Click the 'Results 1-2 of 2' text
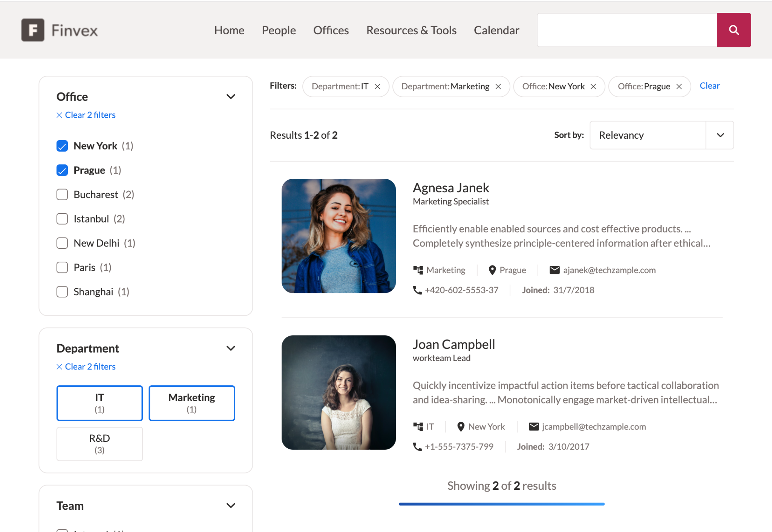 304,135
